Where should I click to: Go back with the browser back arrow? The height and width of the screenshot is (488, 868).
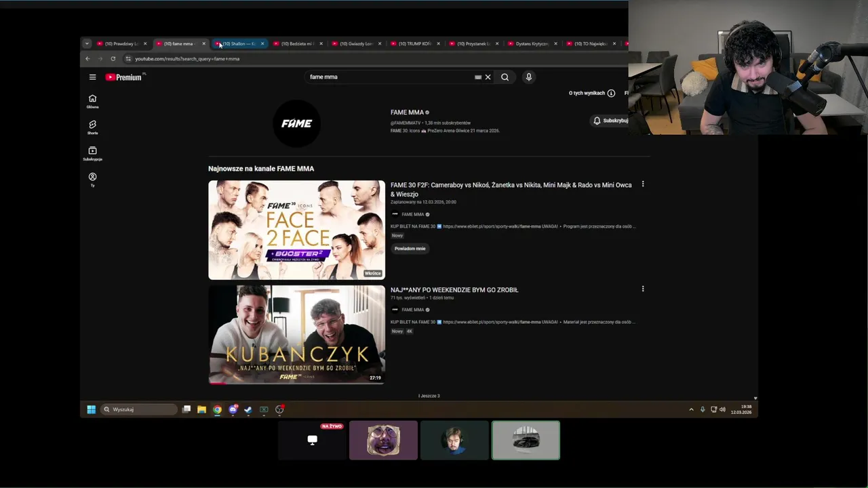pyautogui.click(x=87, y=59)
